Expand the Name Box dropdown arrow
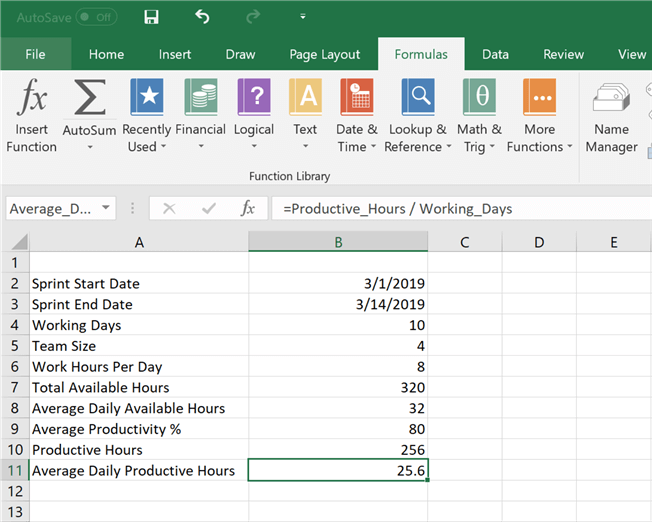The width and height of the screenshot is (652, 522). click(x=106, y=209)
